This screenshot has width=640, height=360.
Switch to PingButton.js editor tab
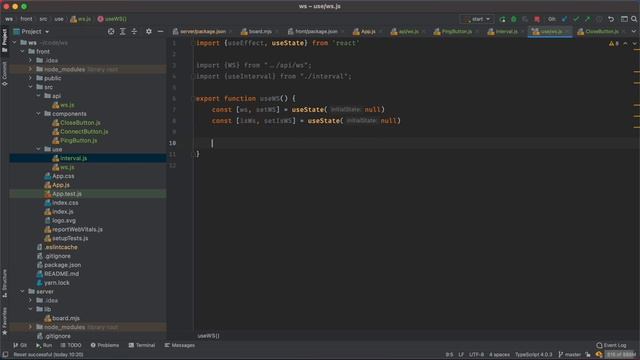(456, 31)
